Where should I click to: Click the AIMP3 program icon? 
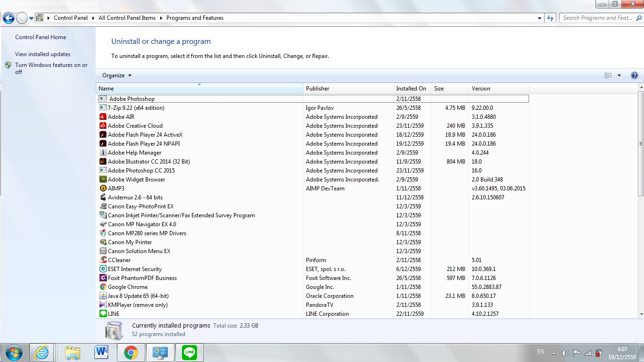click(103, 189)
